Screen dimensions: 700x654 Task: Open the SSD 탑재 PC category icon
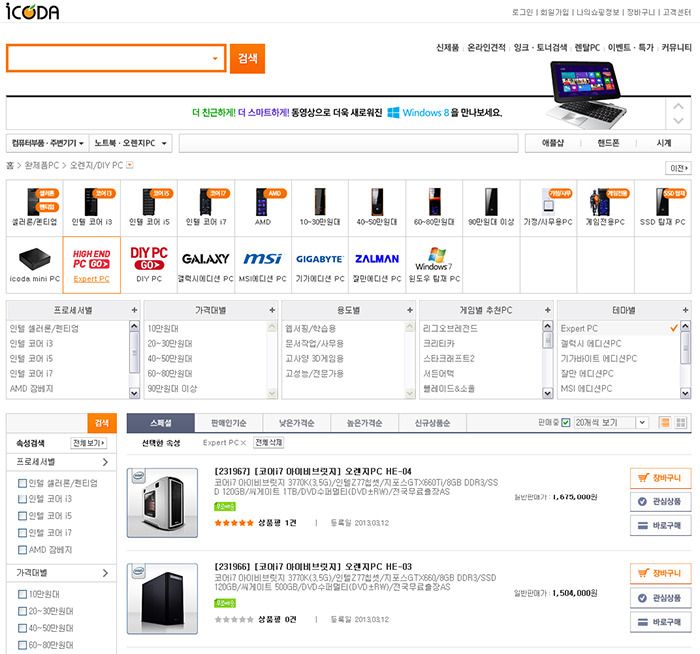point(662,208)
